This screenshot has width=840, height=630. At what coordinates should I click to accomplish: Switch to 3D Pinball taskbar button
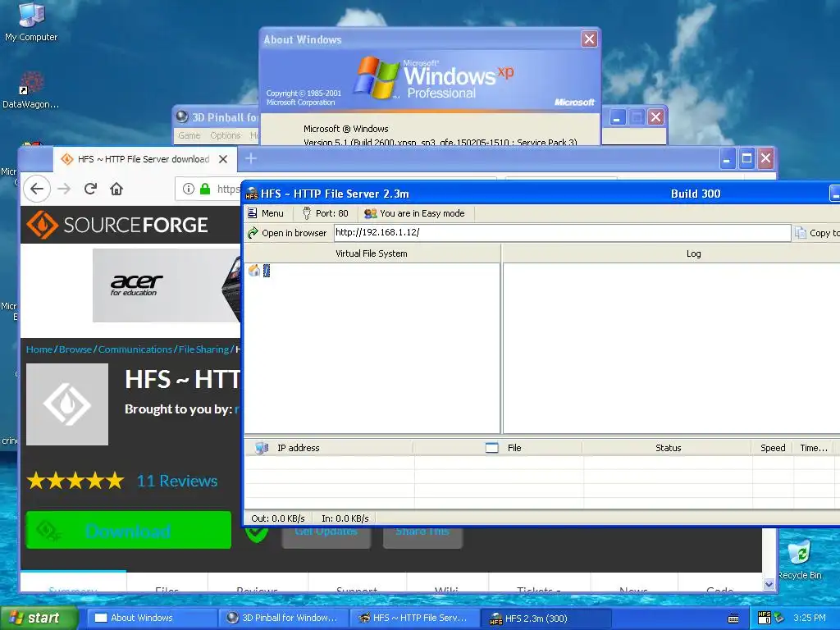coord(284,618)
